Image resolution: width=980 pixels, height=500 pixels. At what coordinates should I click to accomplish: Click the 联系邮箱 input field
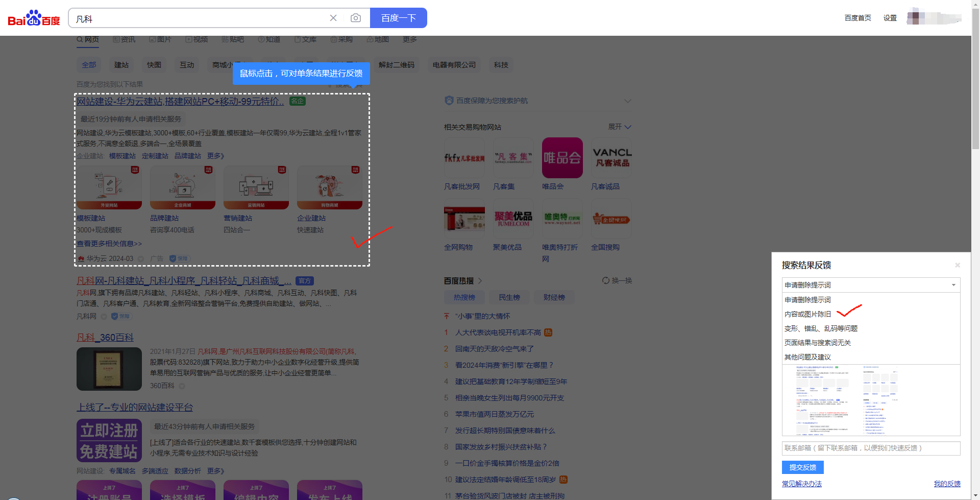pos(871,448)
